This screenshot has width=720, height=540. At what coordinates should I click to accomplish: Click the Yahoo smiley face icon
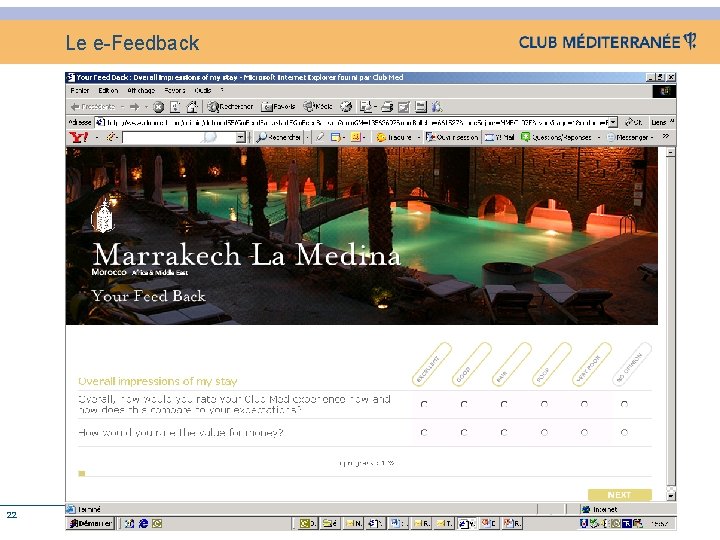[355, 137]
